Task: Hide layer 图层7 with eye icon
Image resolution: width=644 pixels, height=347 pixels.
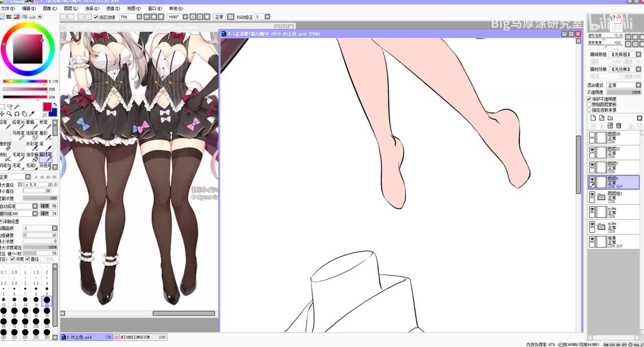Action: point(592,164)
